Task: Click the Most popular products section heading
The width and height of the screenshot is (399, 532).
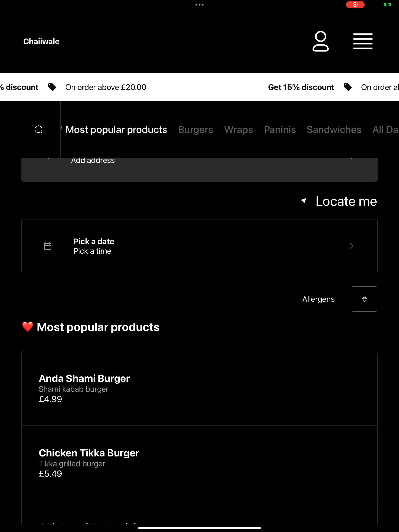Action: click(x=98, y=327)
